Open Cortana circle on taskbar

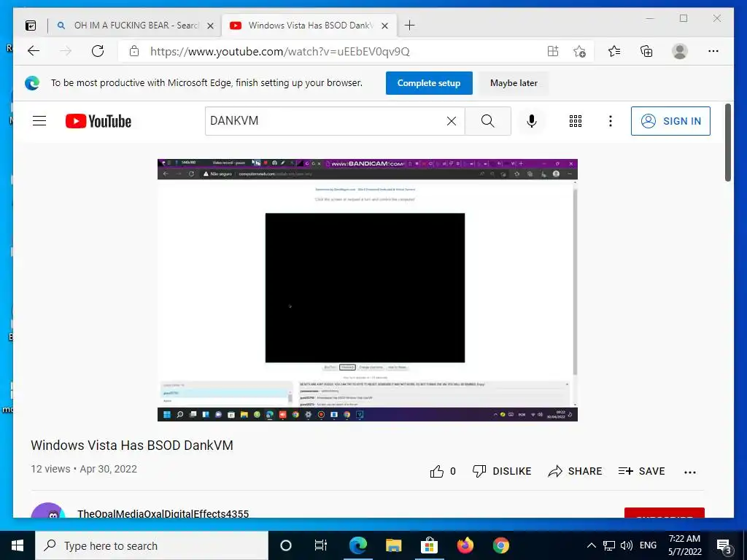[x=286, y=545]
